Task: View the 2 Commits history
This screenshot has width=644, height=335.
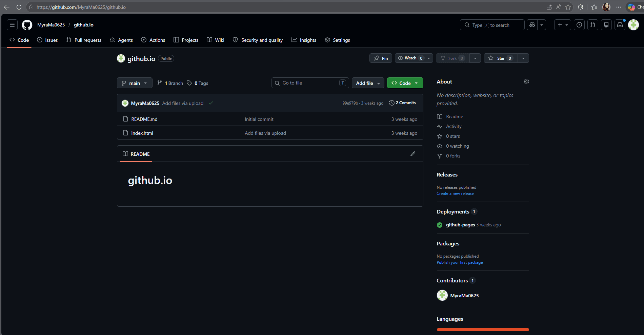Action: pos(402,103)
